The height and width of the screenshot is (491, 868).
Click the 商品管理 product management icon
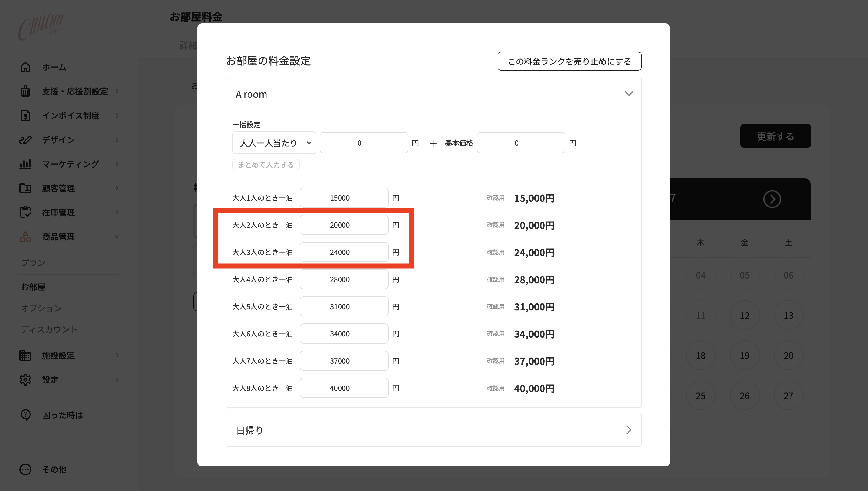(x=26, y=237)
